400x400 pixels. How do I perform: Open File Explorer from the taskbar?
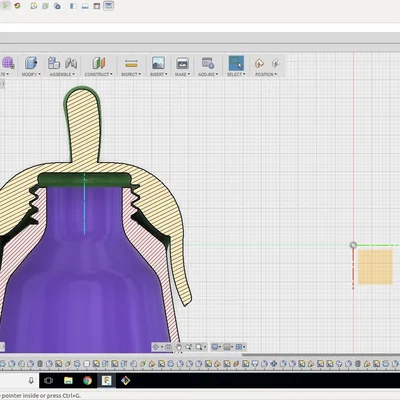tap(68, 380)
